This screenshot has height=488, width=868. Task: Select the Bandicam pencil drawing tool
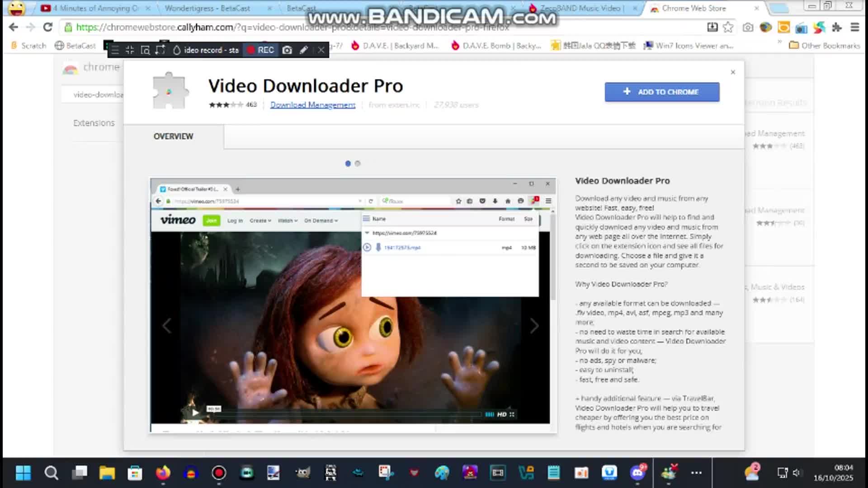[x=304, y=50]
